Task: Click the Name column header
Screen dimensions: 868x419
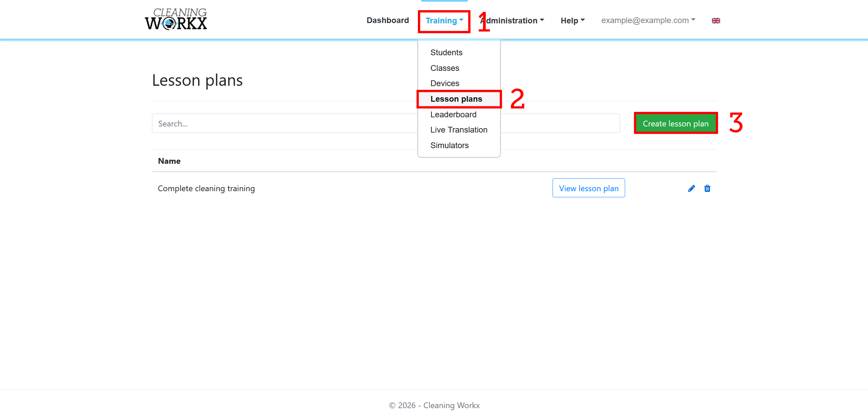Action: [169, 161]
